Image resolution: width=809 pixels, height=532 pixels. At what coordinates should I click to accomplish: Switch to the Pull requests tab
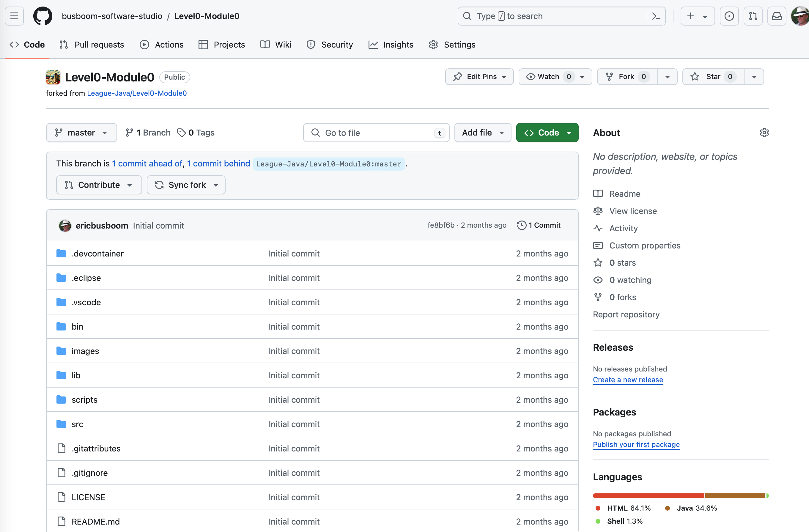[x=92, y=45]
